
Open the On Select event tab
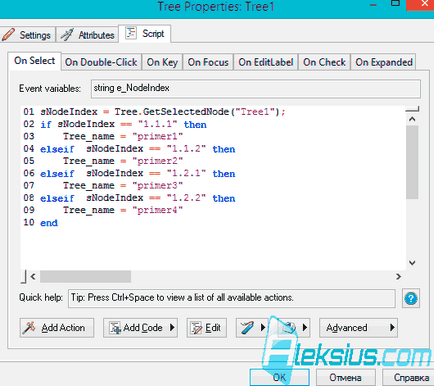tap(34, 61)
